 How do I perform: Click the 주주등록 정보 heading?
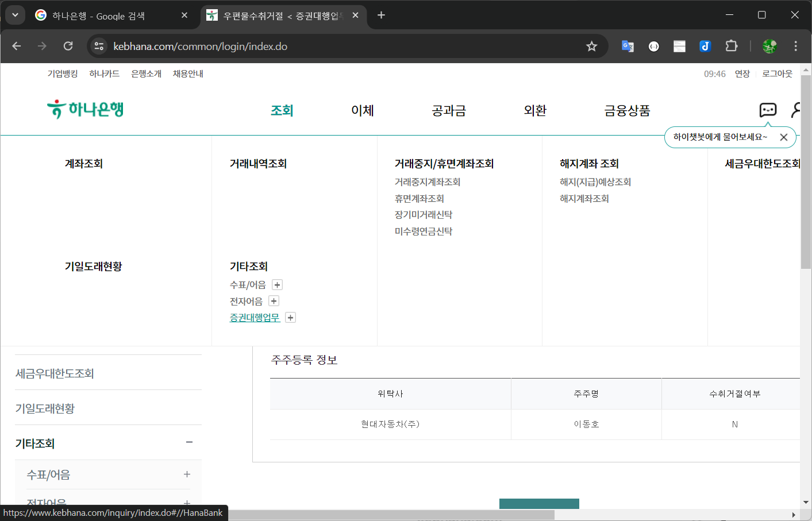304,360
